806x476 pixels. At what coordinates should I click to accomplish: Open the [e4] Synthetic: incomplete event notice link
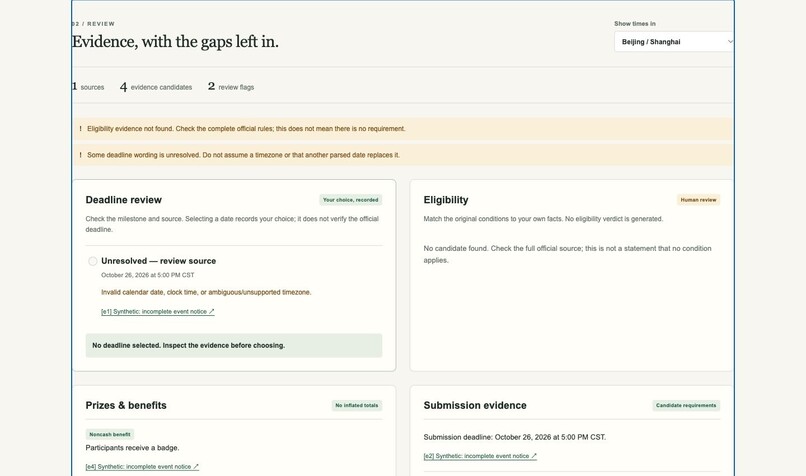coord(142,467)
